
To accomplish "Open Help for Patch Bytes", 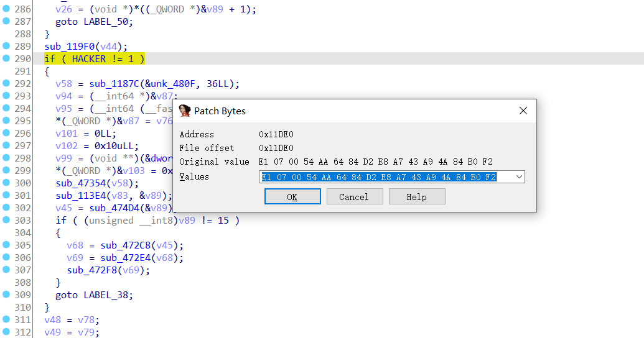I will (x=416, y=197).
